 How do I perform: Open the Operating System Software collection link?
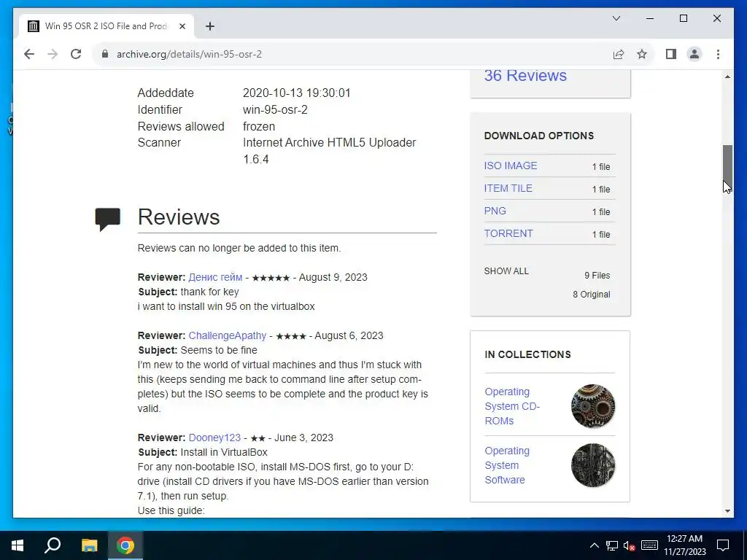tap(507, 465)
